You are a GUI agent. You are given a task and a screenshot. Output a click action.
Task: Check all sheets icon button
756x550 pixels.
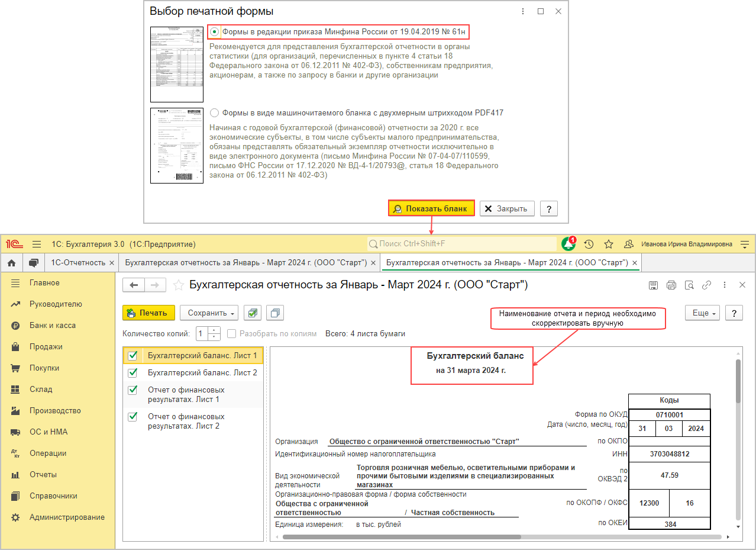(253, 313)
